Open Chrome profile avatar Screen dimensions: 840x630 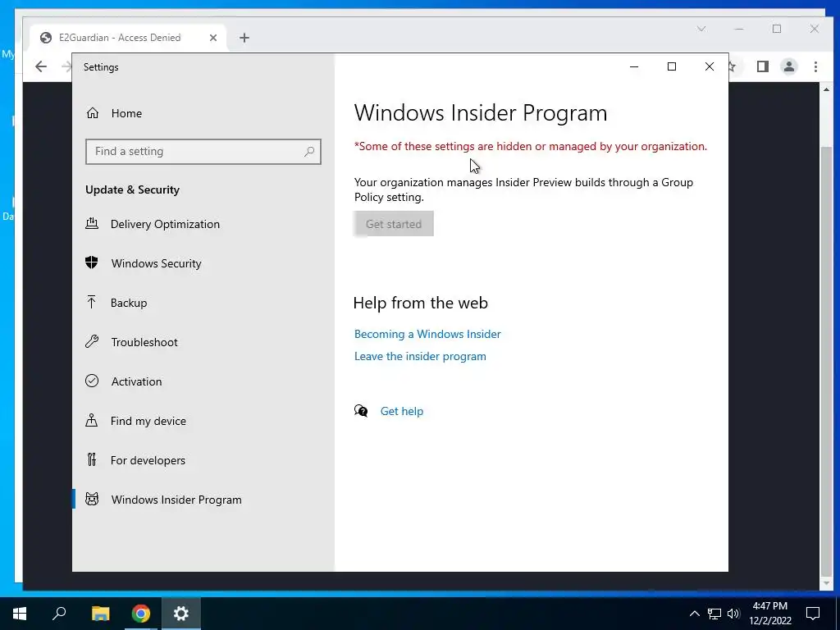click(x=789, y=66)
